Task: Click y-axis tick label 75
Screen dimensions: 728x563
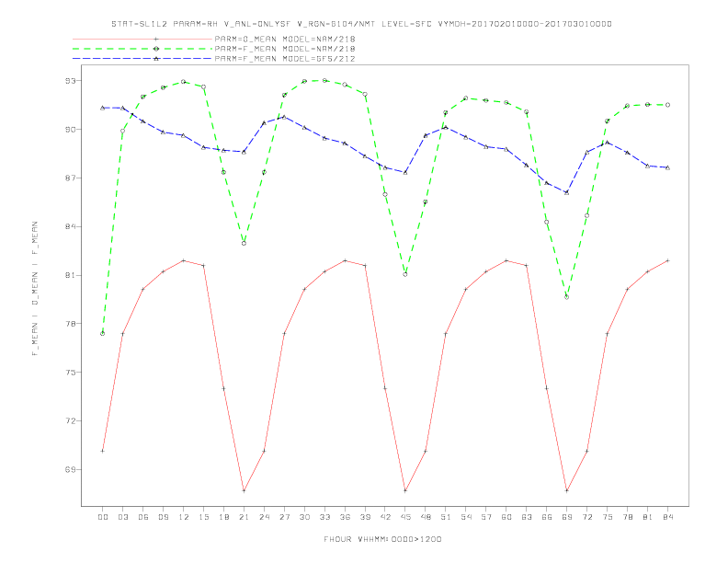Action: coord(70,373)
